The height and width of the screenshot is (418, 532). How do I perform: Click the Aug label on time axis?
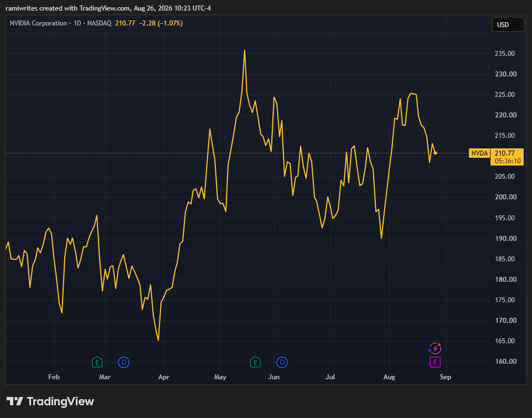pyautogui.click(x=389, y=377)
